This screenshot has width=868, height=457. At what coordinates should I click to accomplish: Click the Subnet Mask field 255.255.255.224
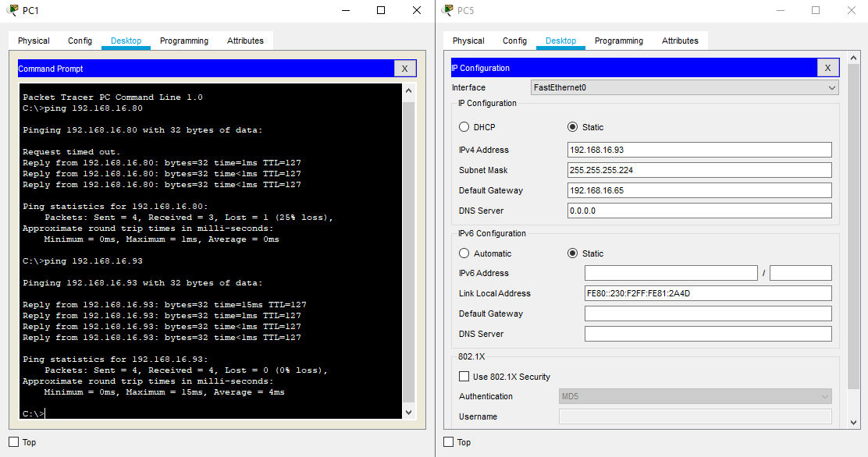(699, 170)
